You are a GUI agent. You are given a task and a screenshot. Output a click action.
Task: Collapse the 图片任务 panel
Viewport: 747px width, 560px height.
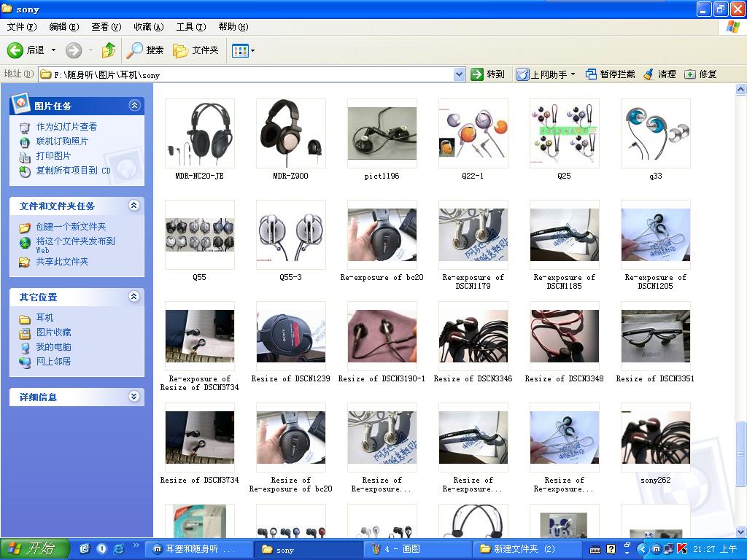134,105
